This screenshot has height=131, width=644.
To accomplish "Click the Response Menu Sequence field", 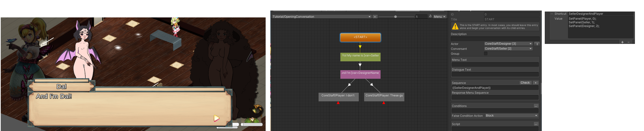I will pos(495,97).
